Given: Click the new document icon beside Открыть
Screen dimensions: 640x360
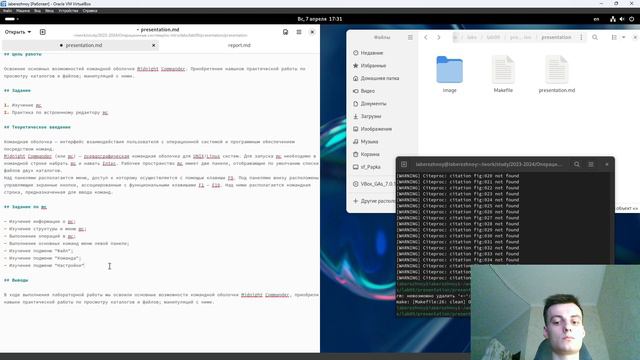Looking at the screenshot, I should [42, 32].
